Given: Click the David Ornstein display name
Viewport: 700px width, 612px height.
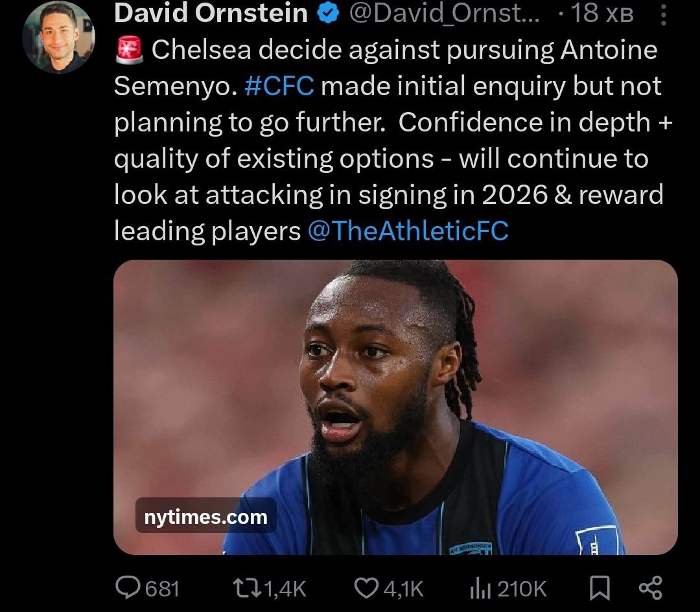Looking at the screenshot, I should click(x=211, y=14).
